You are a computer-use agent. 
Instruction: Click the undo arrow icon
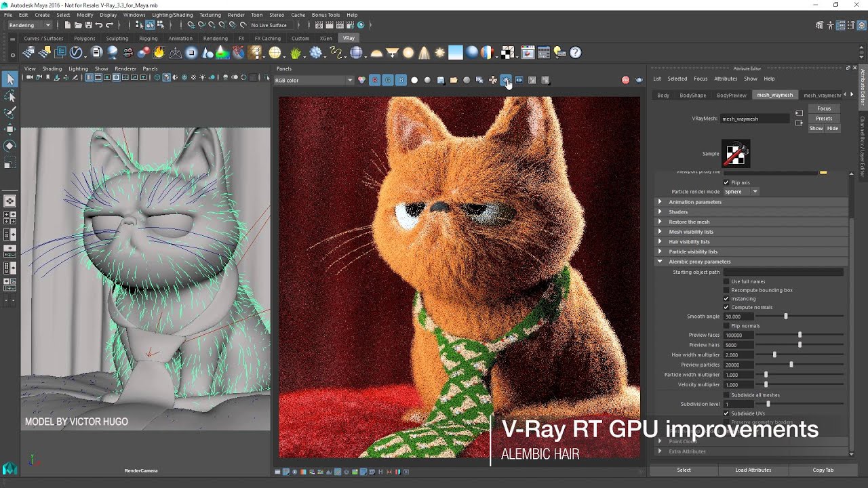[99, 25]
